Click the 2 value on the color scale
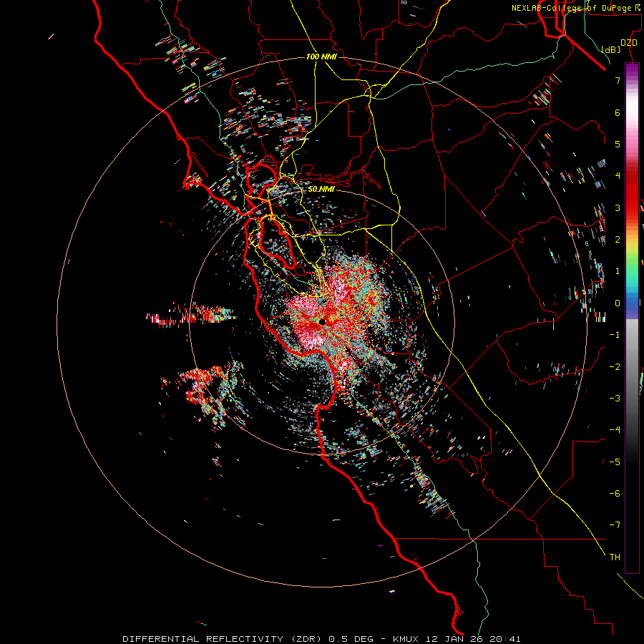The width and height of the screenshot is (644, 644). pos(618,239)
